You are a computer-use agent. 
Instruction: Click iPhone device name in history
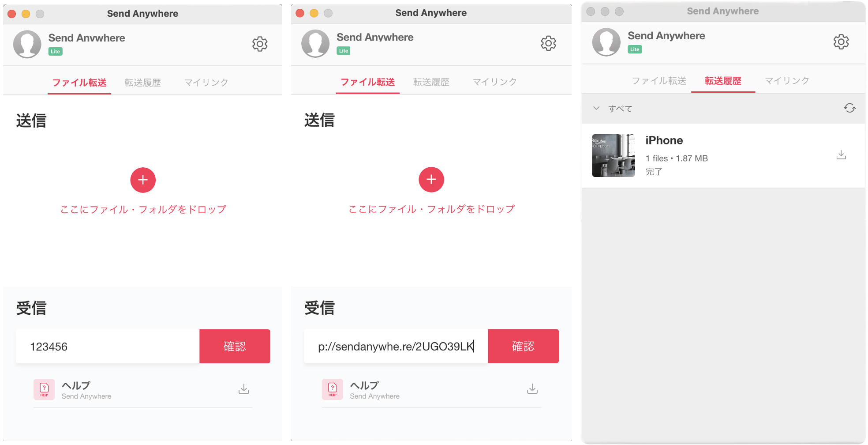pos(664,140)
